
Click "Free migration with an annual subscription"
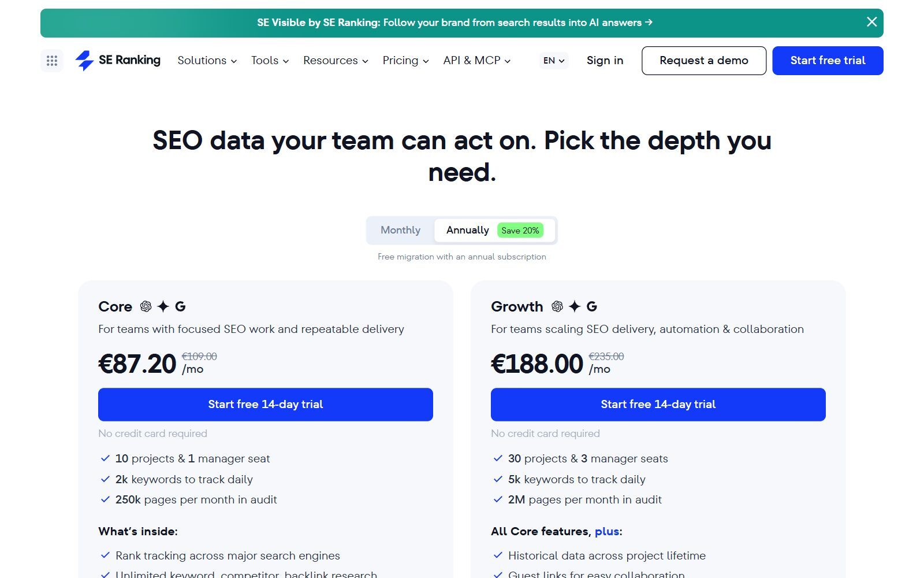click(x=462, y=257)
